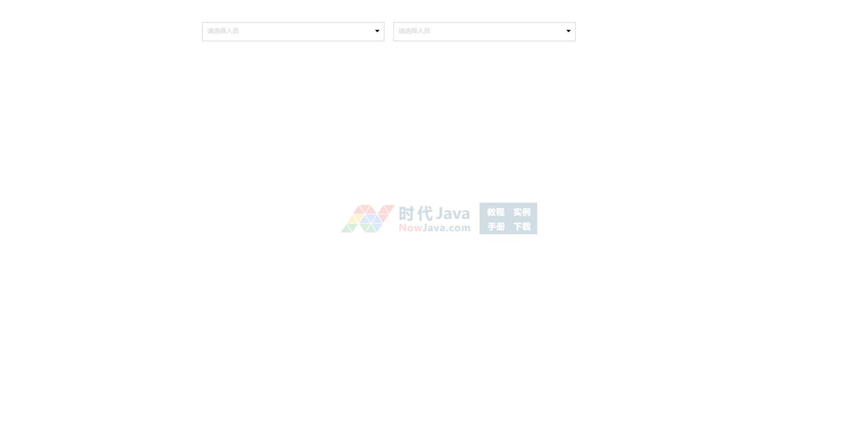
Task: Click the 时代Java watermark title
Action: pos(434,214)
